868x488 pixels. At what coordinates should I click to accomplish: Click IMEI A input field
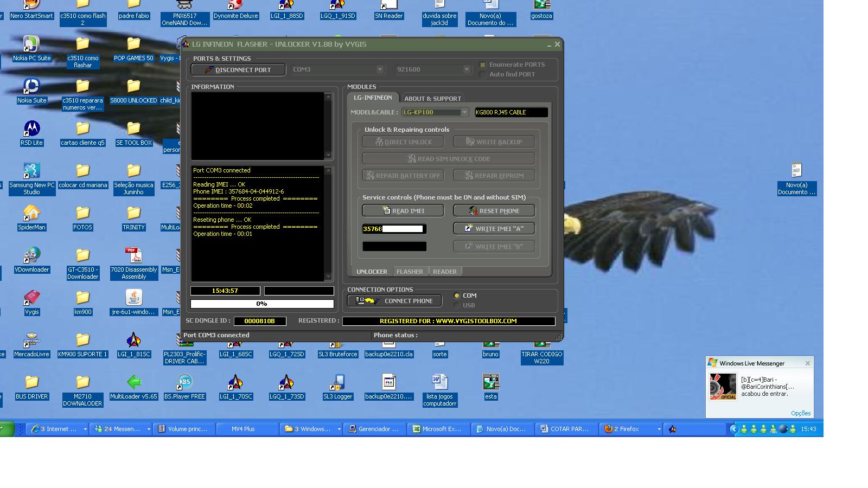394,229
